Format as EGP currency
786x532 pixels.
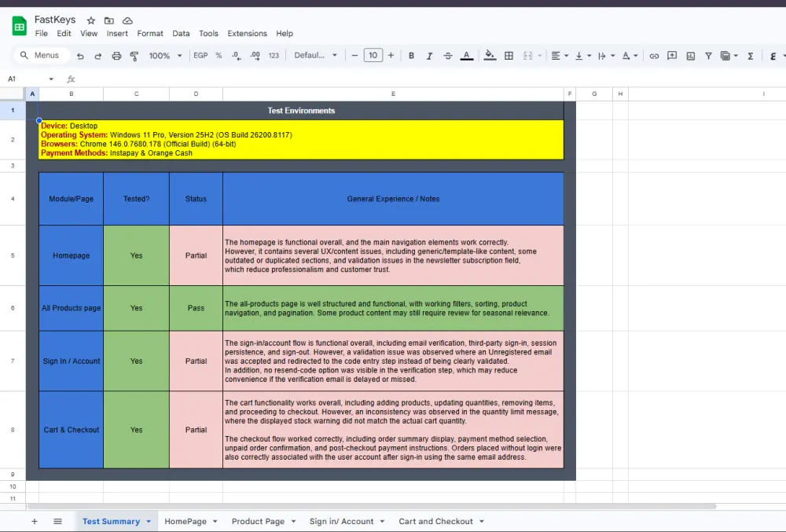tap(200, 56)
